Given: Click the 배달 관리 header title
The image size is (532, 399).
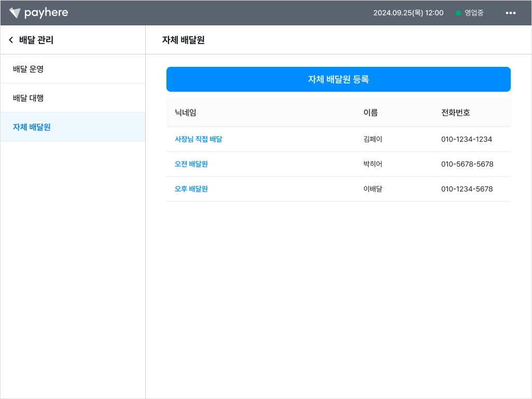Looking at the screenshot, I should coord(36,40).
